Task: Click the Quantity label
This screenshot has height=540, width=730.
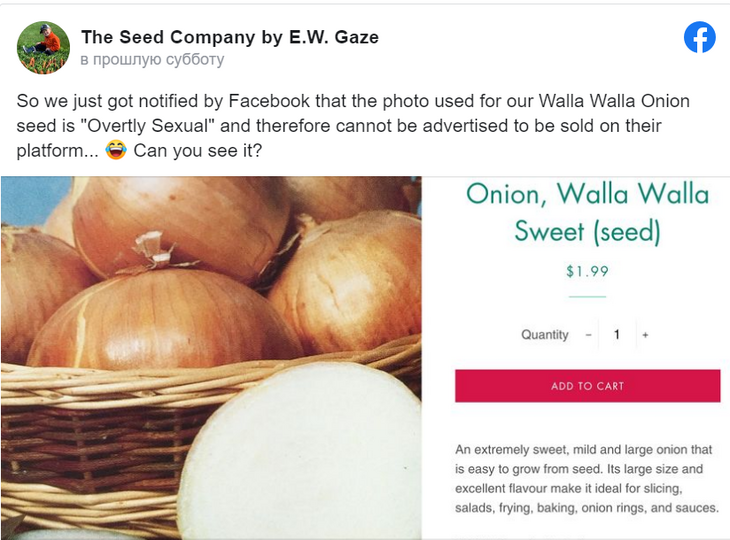Action: pyautogui.click(x=545, y=335)
